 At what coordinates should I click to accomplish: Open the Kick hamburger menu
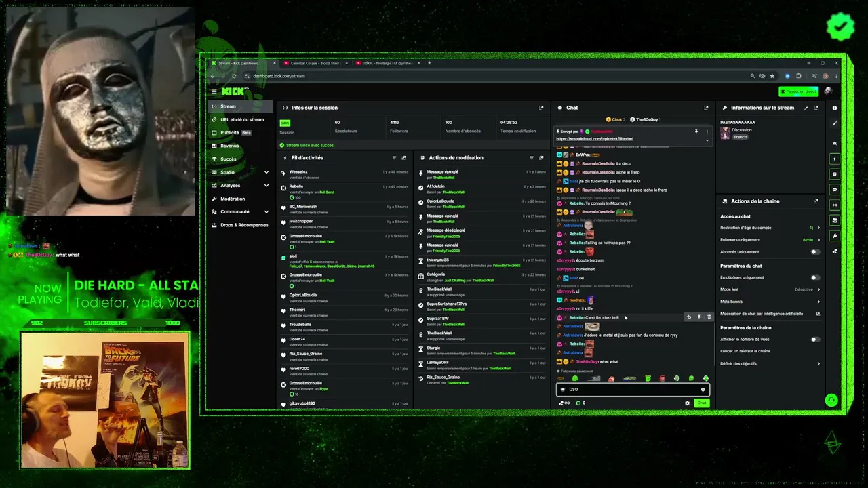(214, 91)
